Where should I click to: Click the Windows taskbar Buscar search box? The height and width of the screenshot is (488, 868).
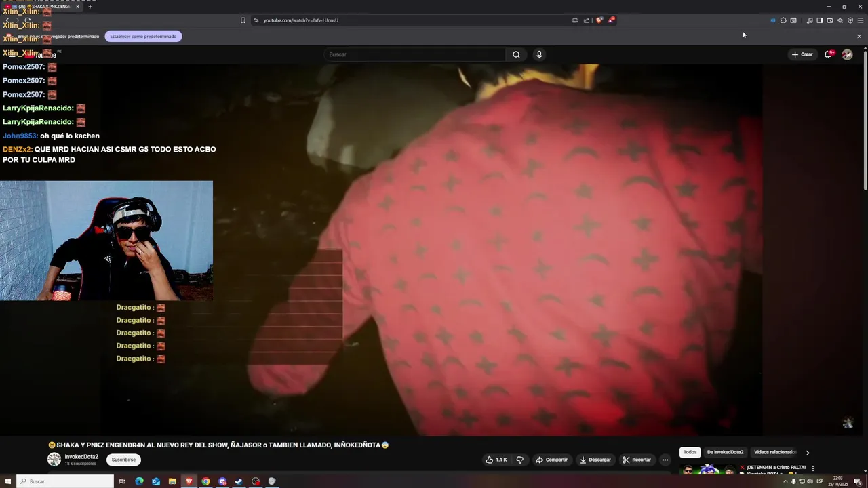65,481
